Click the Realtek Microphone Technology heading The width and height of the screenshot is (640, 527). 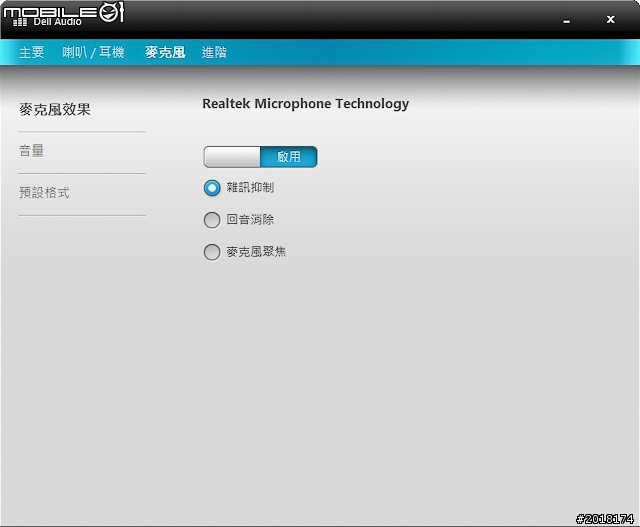(306, 104)
